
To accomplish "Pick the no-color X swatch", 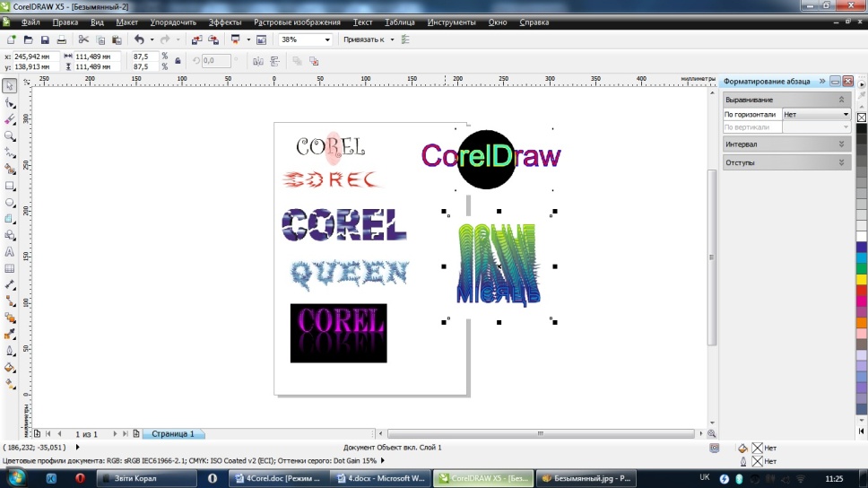I will (x=862, y=118).
